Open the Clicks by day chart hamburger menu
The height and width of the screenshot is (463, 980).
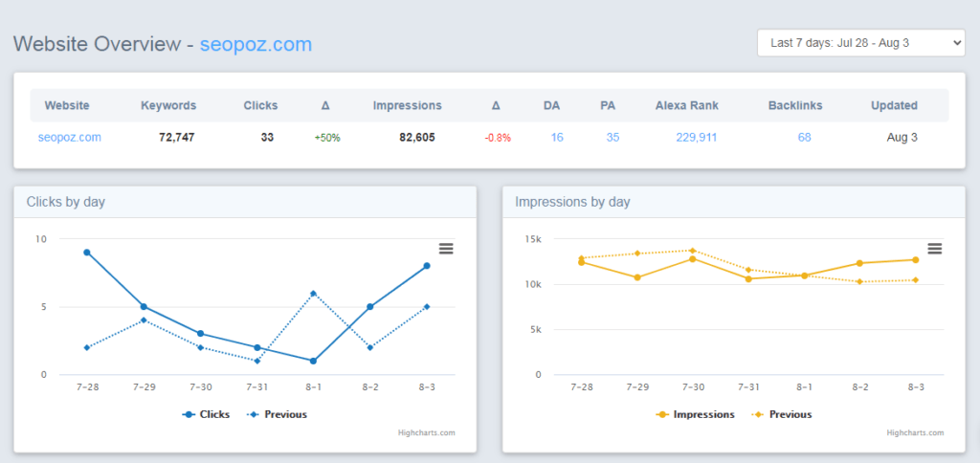(x=446, y=249)
